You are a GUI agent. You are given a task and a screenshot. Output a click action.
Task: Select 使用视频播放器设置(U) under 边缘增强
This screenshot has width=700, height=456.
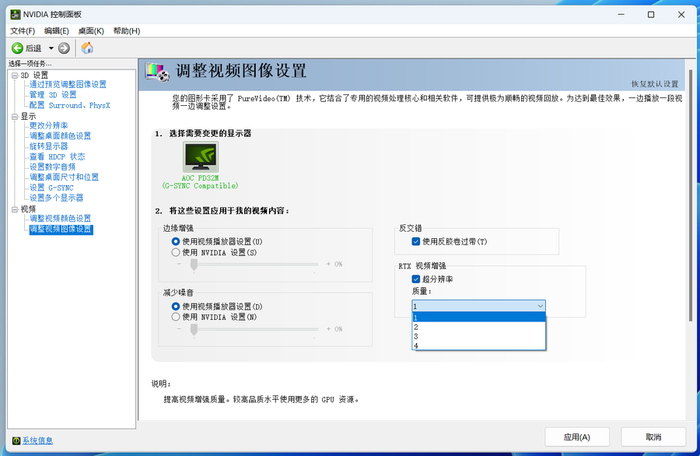176,242
